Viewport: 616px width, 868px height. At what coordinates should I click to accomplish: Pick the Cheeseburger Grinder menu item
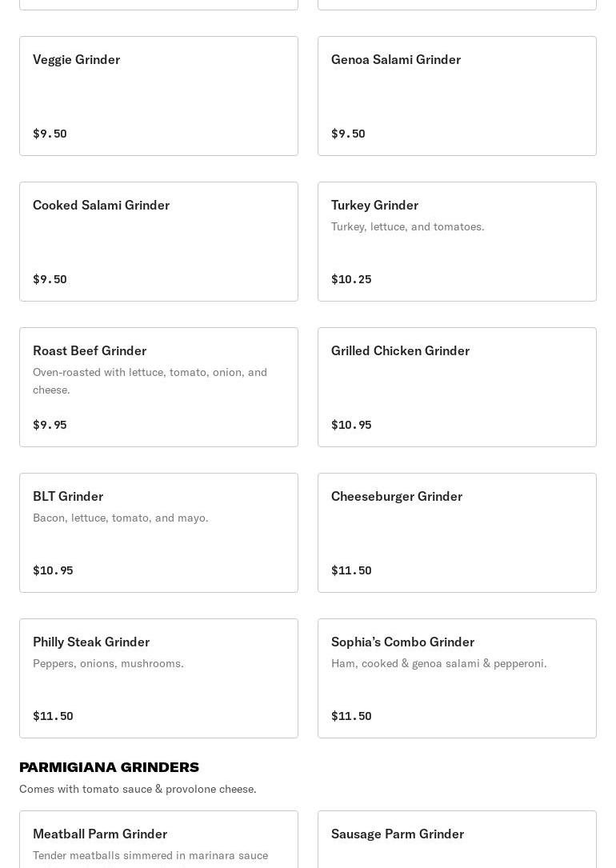[457, 533]
